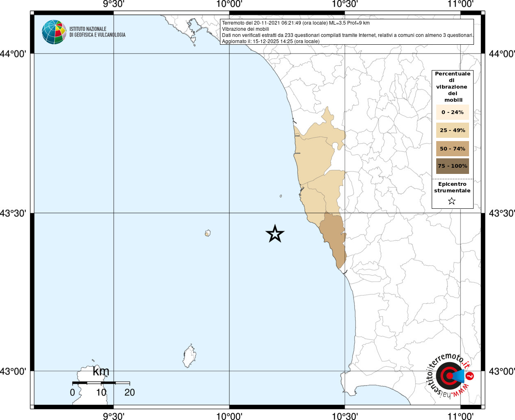Click the 'Terremoto del 20-11-2021' header line
This screenshot has height=420, width=515.
click(295, 23)
